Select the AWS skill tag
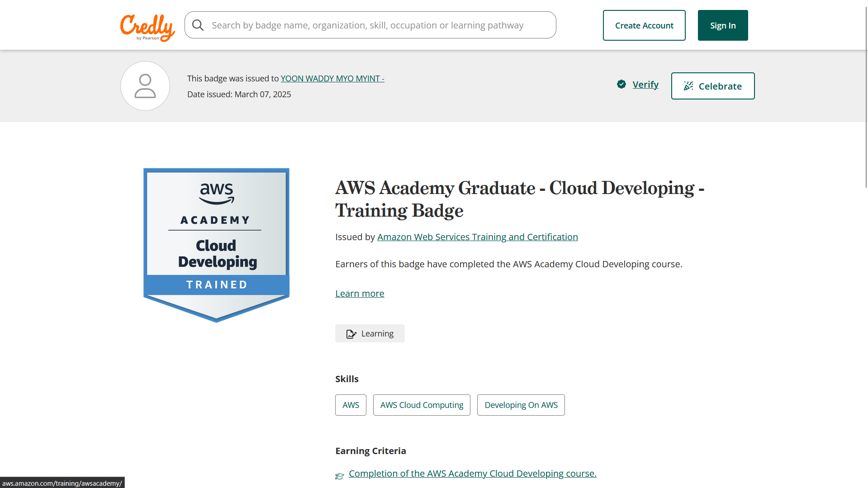868x488 pixels. [351, 405]
